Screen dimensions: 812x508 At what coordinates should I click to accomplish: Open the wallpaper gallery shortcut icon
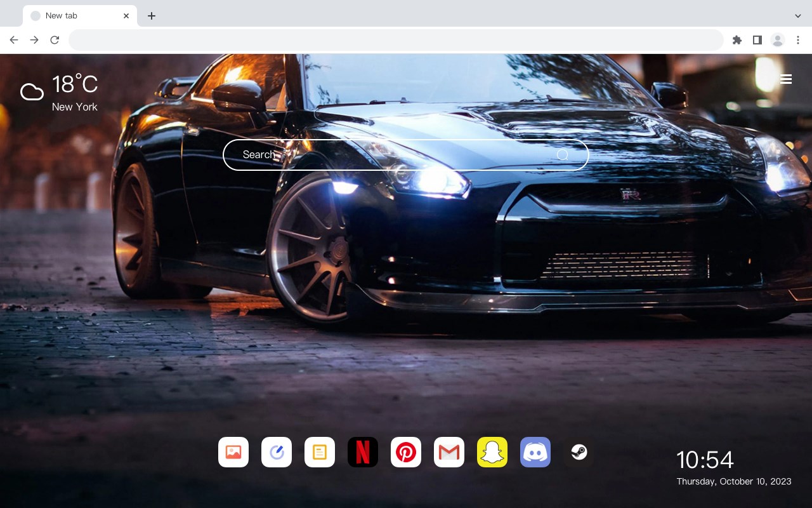click(233, 452)
